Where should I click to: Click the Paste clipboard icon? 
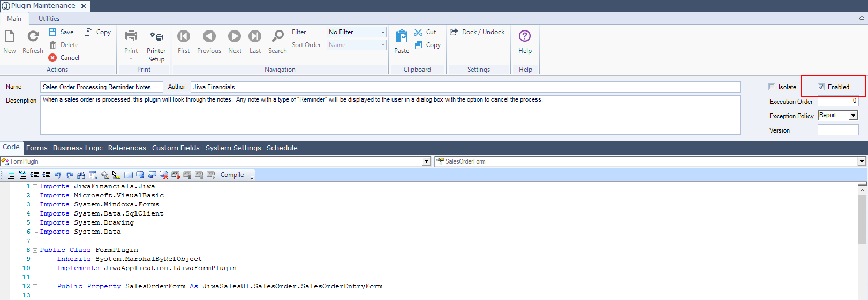[402, 36]
